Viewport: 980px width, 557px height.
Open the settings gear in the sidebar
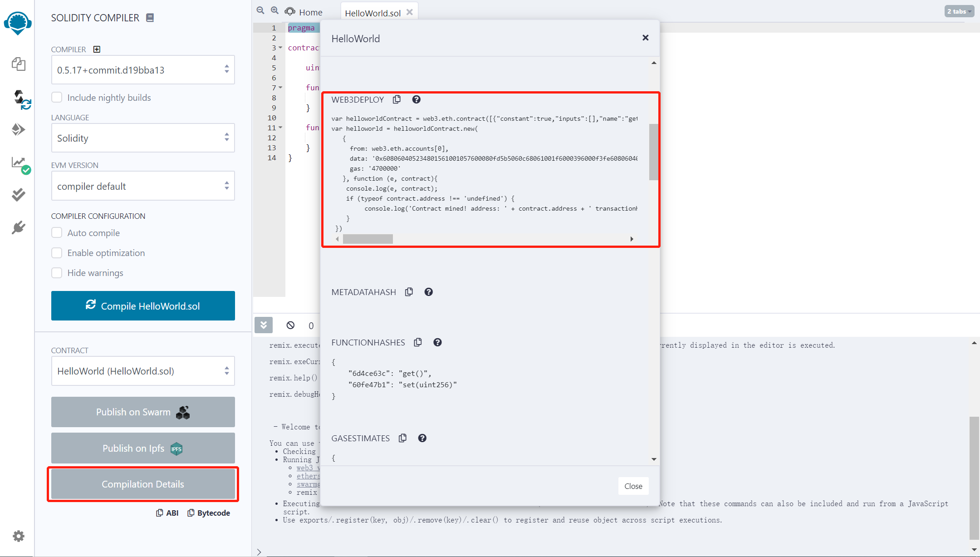18,536
